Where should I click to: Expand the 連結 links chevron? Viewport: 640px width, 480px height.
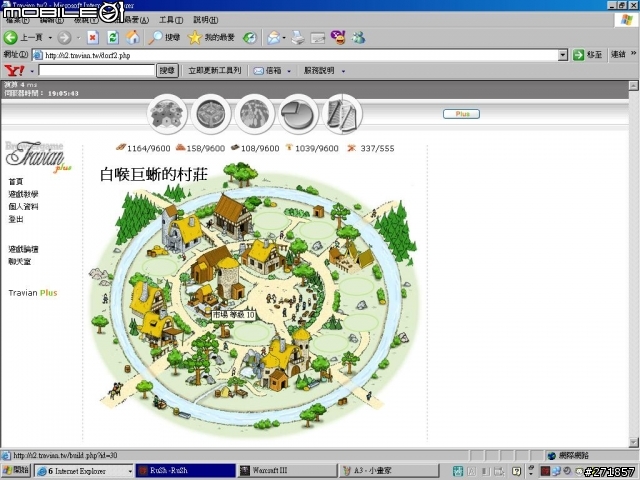(x=633, y=53)
